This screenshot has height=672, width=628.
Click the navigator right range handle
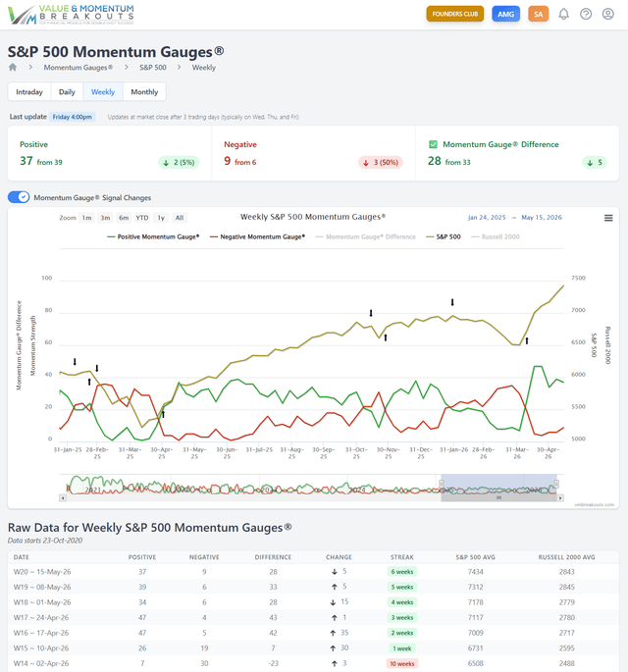click(556, 484)
